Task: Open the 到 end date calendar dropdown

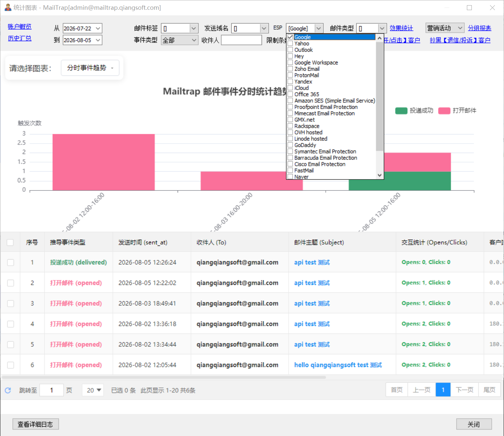Action: click(x=98, y=40)
